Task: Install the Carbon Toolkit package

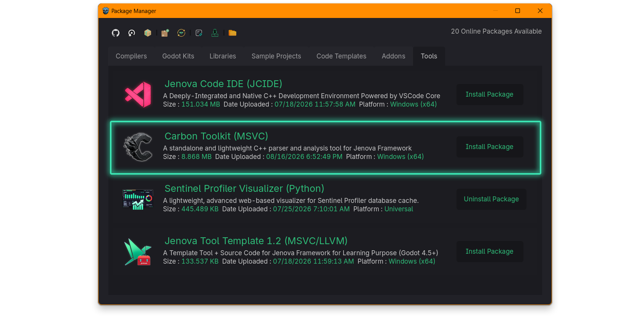Action: 490,147
